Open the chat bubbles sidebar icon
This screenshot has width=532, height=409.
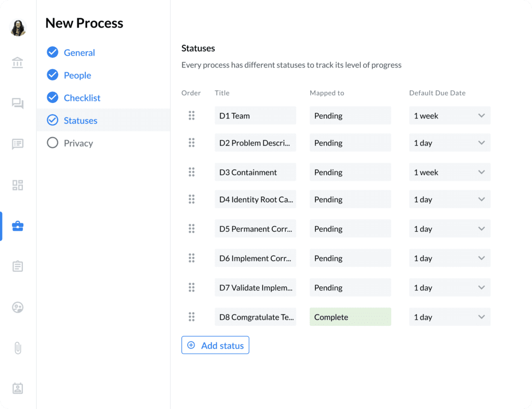18,103
